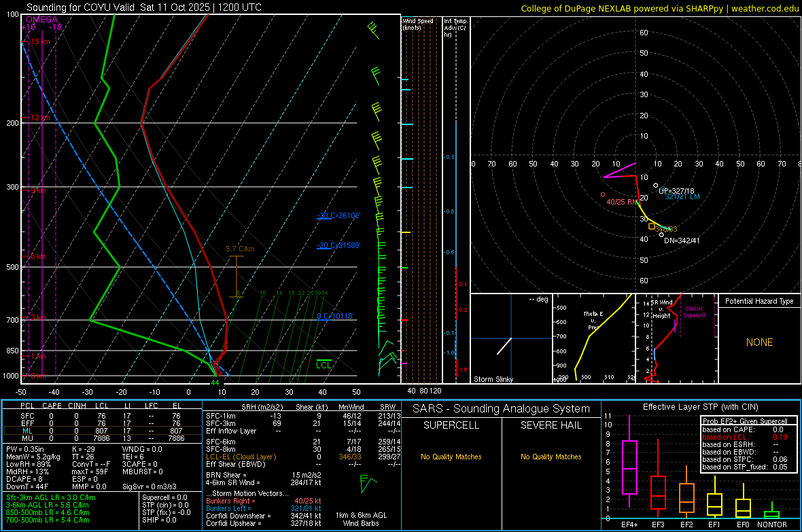Viewport: 802px width, 532px height.
Task: Select the highlighted ML parcel row
Action: click(x=103, y=431)
